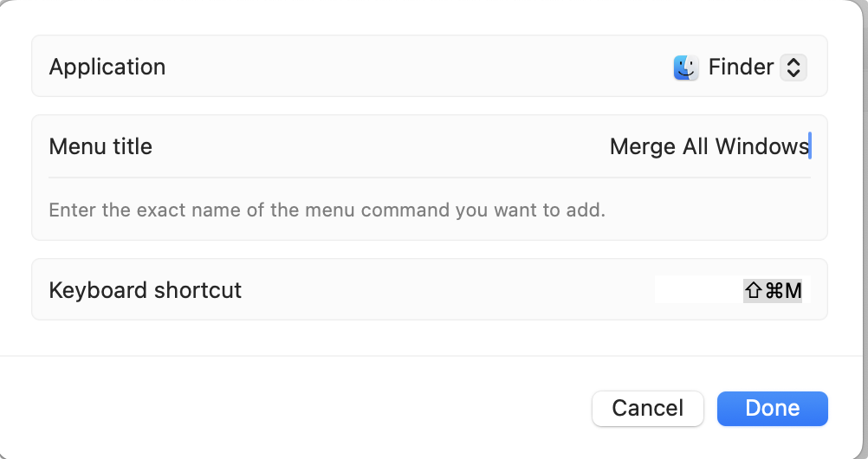Click the Shift arrow symbol in the shortcut

coord(753,290)
